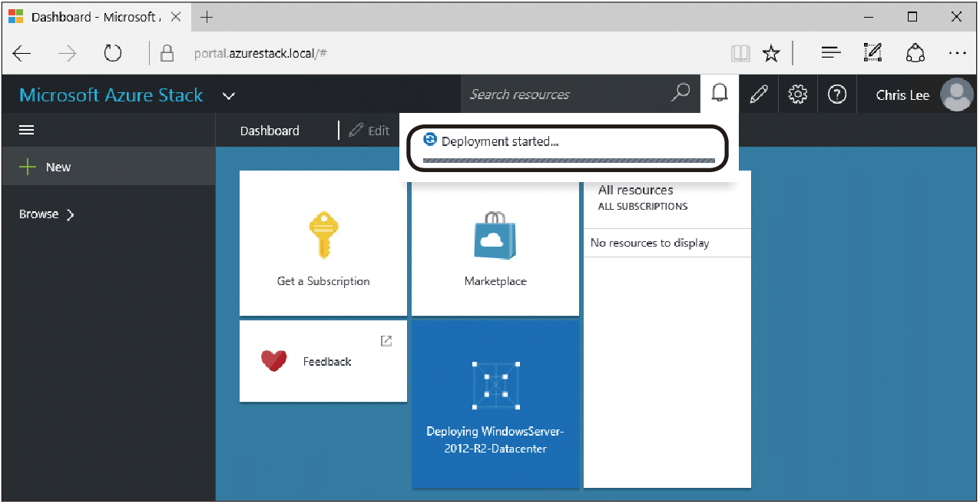The image size is (980, 504).
Task: Open the help question mark icon
Action: 837,94
